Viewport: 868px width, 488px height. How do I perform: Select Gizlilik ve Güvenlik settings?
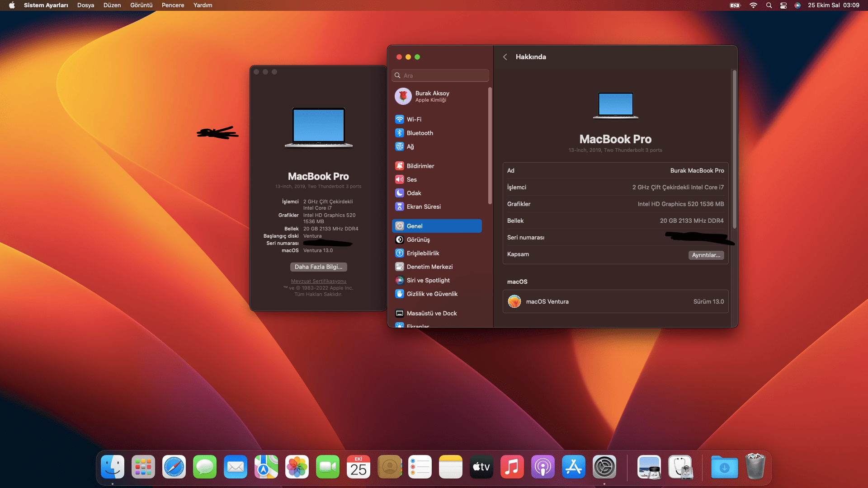tap(432, 294)
